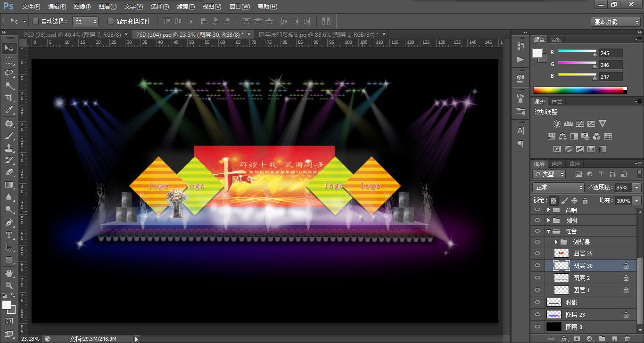The width and height of the screenshot is (644, 343).
Task: Select the Path Selection tool
Action: (8, 247)
